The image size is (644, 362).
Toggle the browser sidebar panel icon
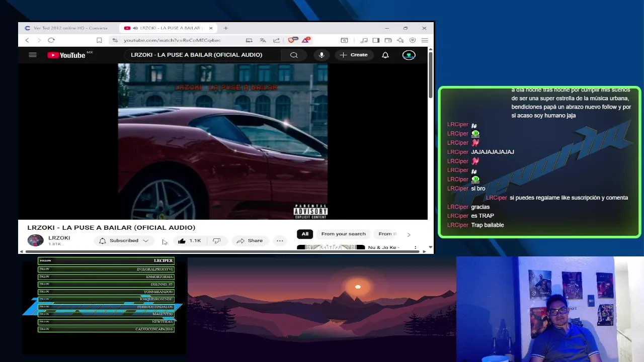pos(376,40)
